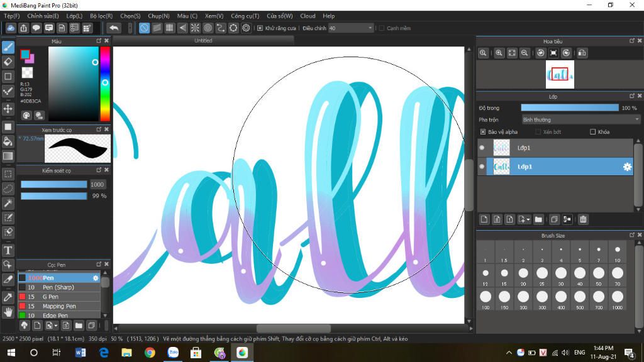Click the canvas horizontal scrollbar
The image size is (644, 362).
pos(293,328)
